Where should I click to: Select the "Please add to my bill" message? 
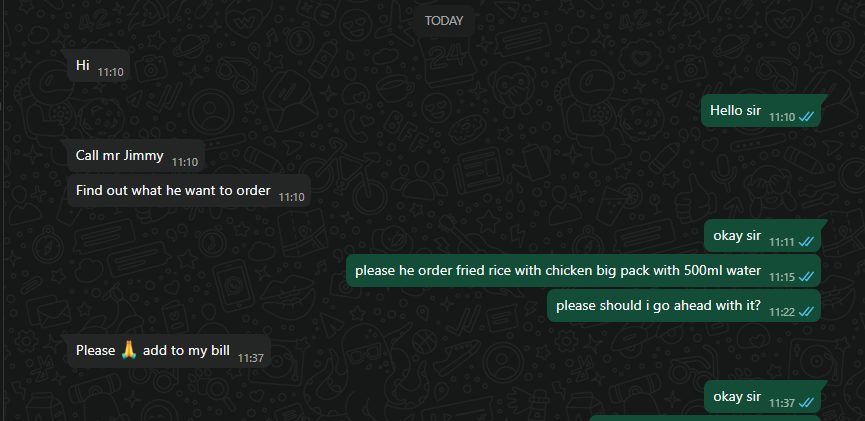[x=169, y=351]
